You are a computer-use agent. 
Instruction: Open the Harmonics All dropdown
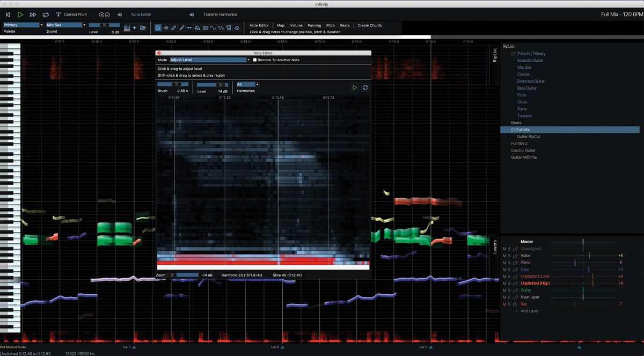(248, 84)
